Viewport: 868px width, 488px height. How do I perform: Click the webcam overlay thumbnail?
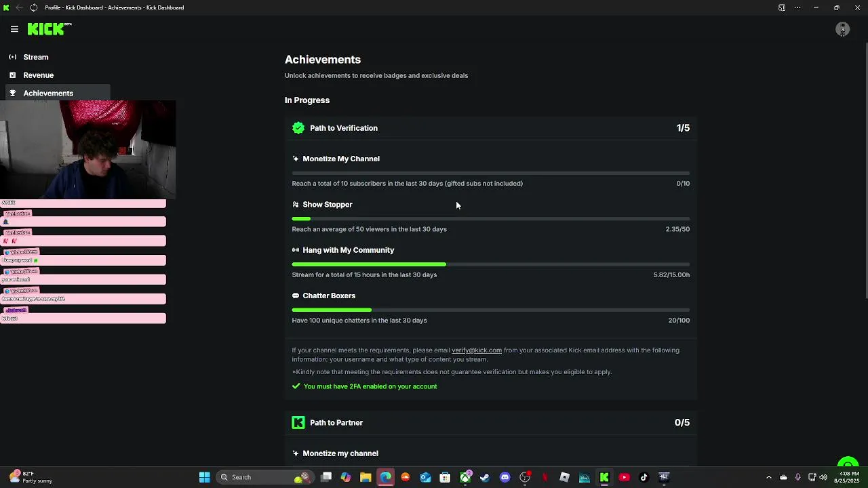pos(88,149)
